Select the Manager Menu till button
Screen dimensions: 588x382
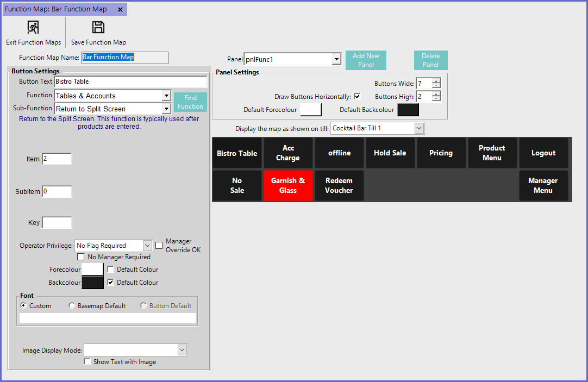[x=543, y=185]
